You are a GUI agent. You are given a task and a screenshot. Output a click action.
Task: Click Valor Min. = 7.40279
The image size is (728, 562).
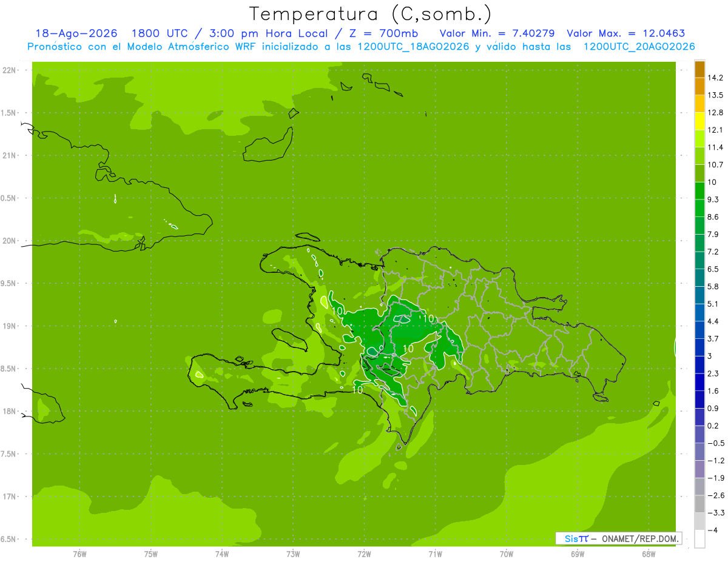[497, 33]
